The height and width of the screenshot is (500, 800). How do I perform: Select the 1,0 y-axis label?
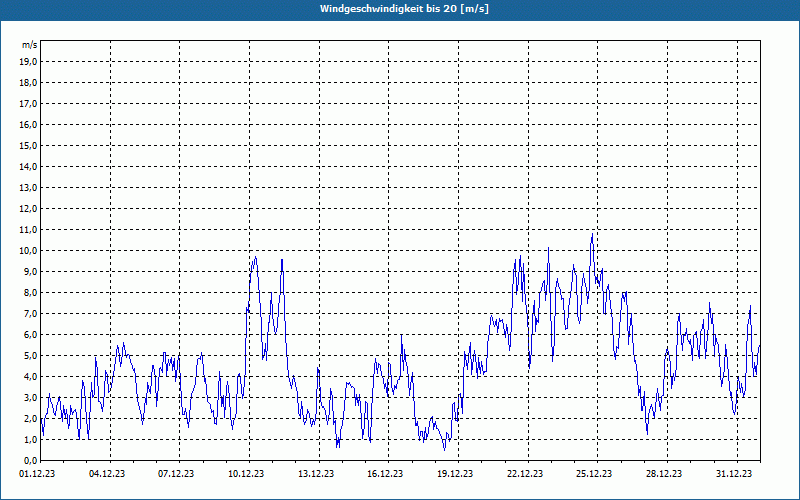30,439
